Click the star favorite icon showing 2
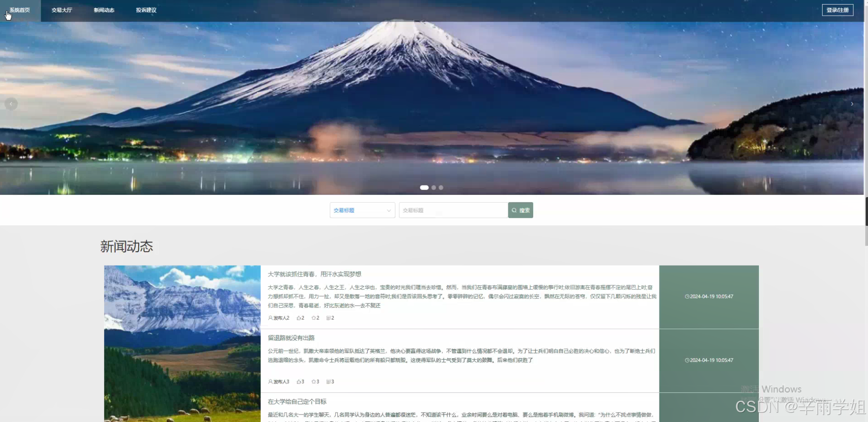Viewport: 868px width, 422px height. [314, 318]
